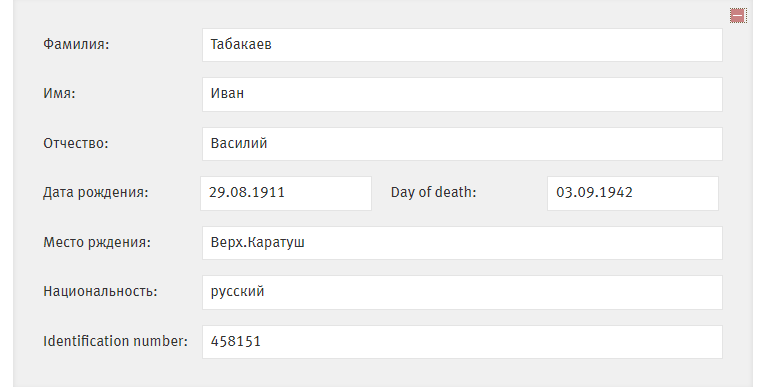Click the Фамилия: label
The height and width of the screenshot is (387, 762).
point(76,44)
